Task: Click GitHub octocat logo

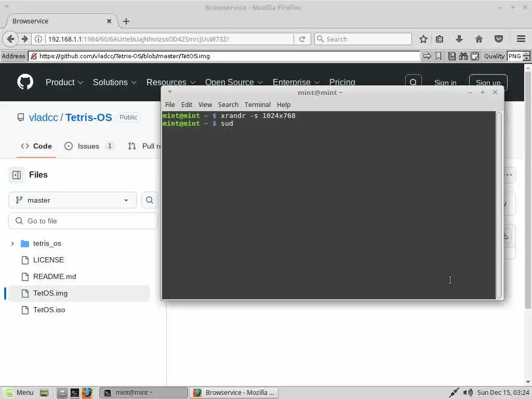Action: tap(25, 82)
